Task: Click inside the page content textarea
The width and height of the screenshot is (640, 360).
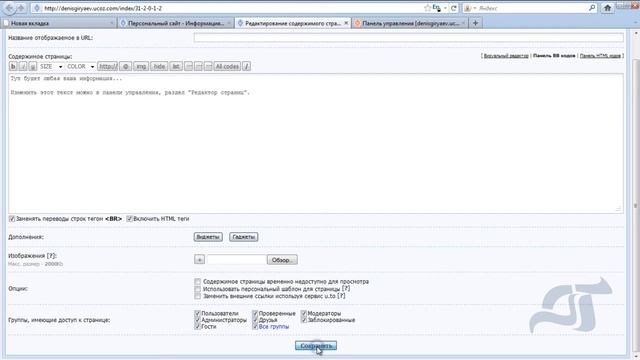Action: [316, 143]
